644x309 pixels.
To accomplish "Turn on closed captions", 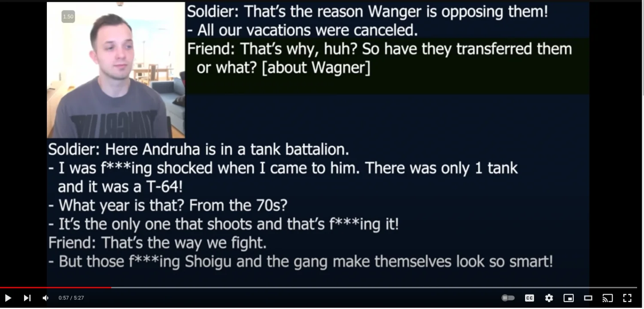I will click(x=530, y=298).
